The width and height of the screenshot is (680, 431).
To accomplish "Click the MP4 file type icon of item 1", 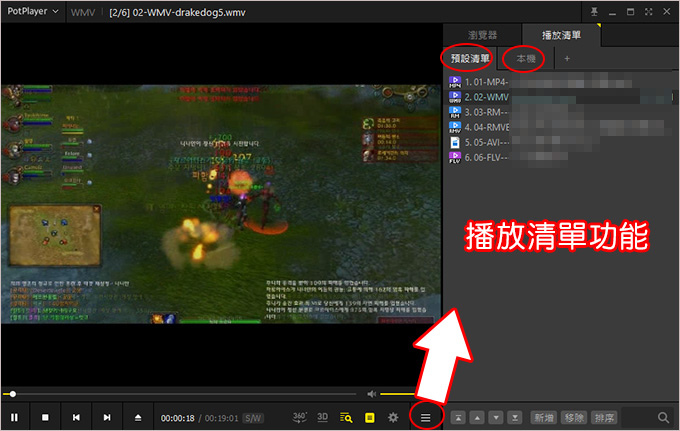I will pos(454,82).
